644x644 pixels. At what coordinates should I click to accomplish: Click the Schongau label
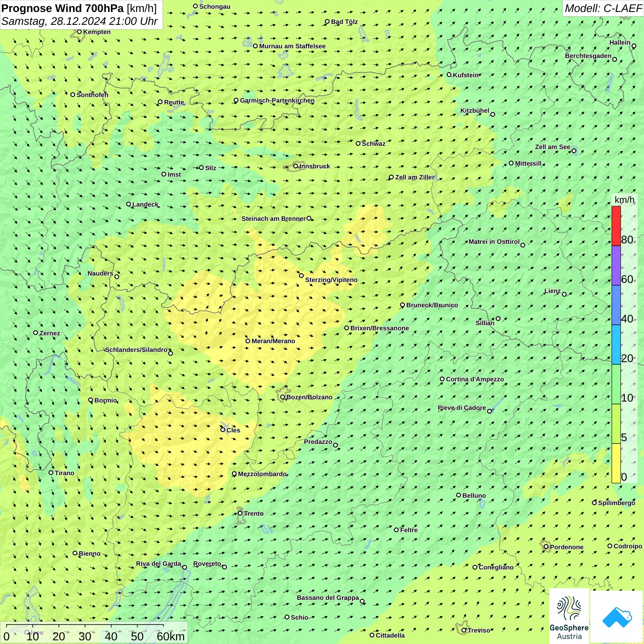point(215,6)
